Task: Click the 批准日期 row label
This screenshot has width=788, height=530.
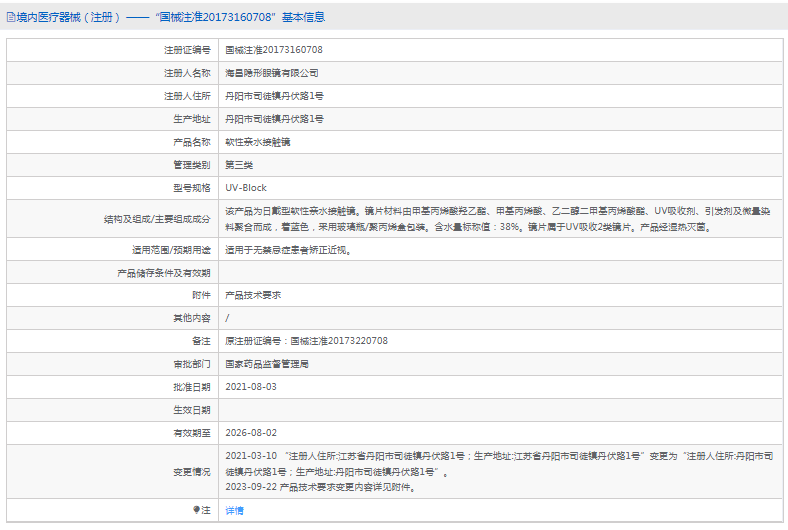Action: point(192,387)
